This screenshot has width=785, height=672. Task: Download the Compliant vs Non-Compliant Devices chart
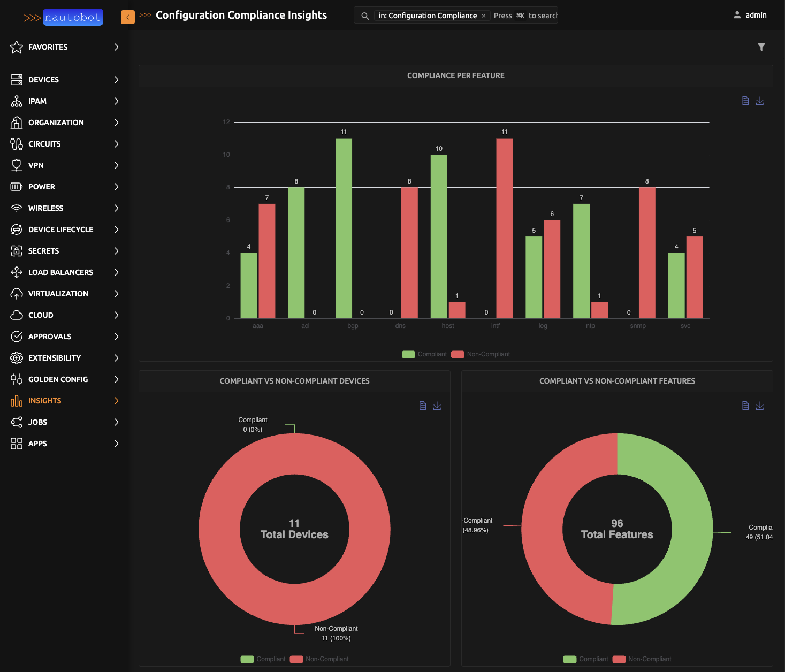[x=437, y=406]
